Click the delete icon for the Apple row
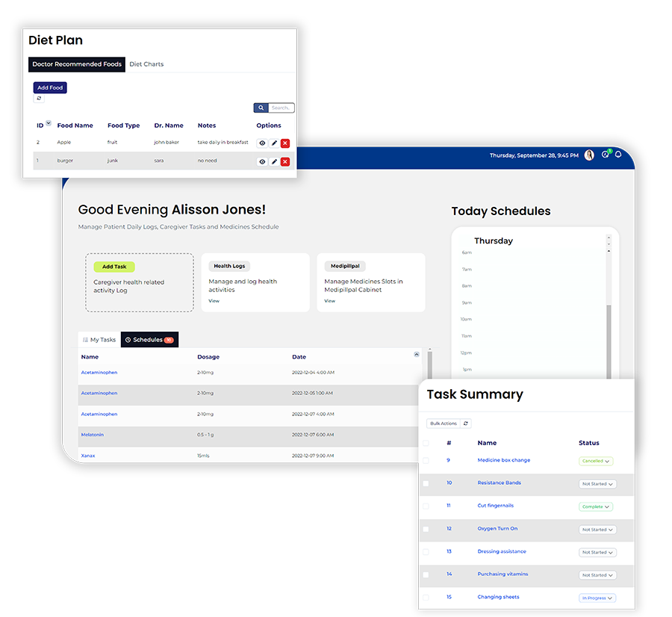 [285, 143]
